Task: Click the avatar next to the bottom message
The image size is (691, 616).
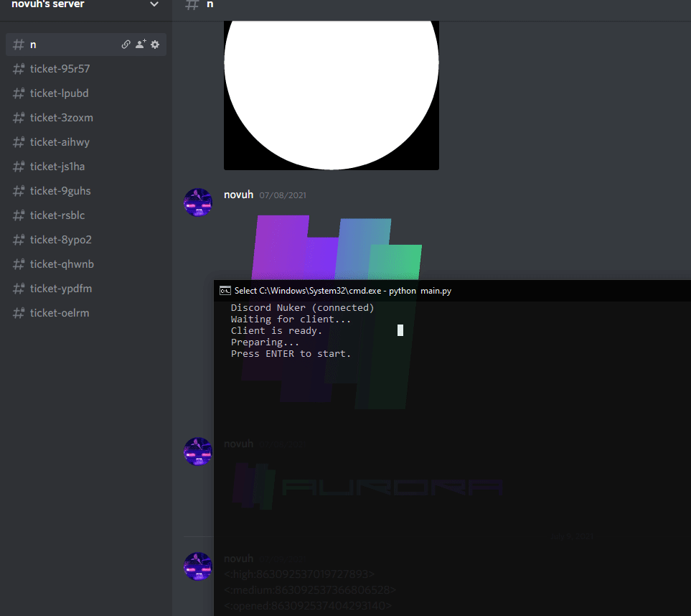Action: (x=198, y=566)
